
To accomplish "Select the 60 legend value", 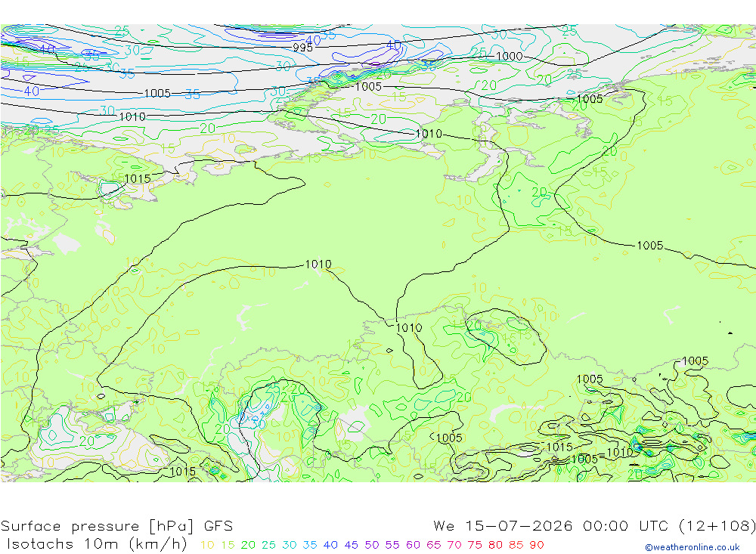I will [414, 545].
